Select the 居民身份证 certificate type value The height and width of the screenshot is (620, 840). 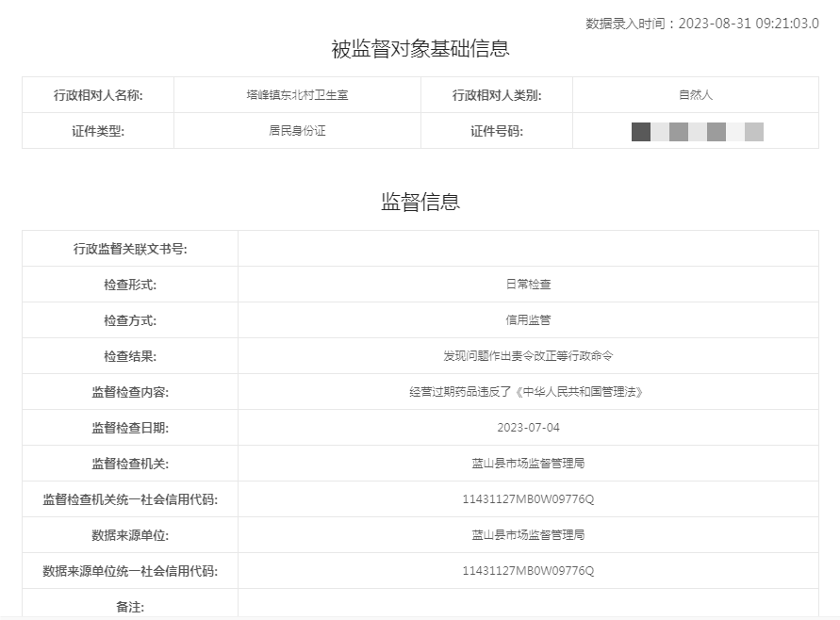[297, 131]
